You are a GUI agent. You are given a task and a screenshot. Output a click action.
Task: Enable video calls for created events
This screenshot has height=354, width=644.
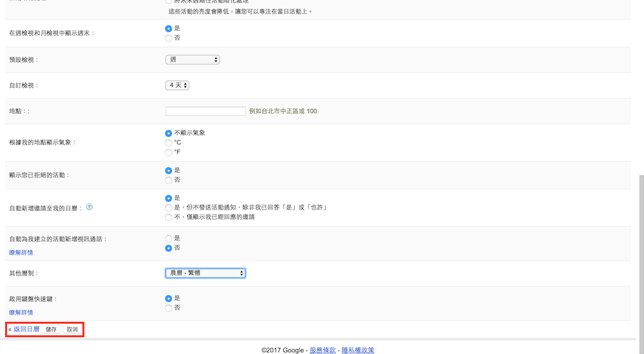pos(169,238)
